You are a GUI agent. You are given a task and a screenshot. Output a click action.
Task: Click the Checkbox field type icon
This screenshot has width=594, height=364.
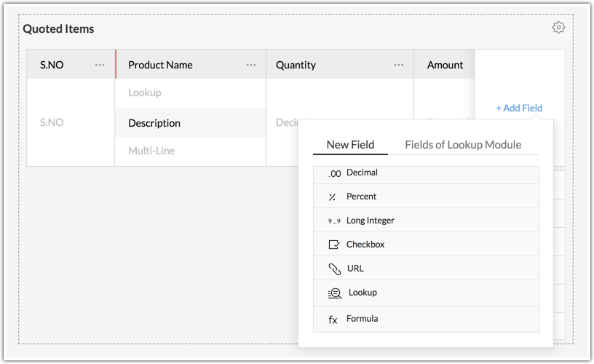[x=334, y=245]
